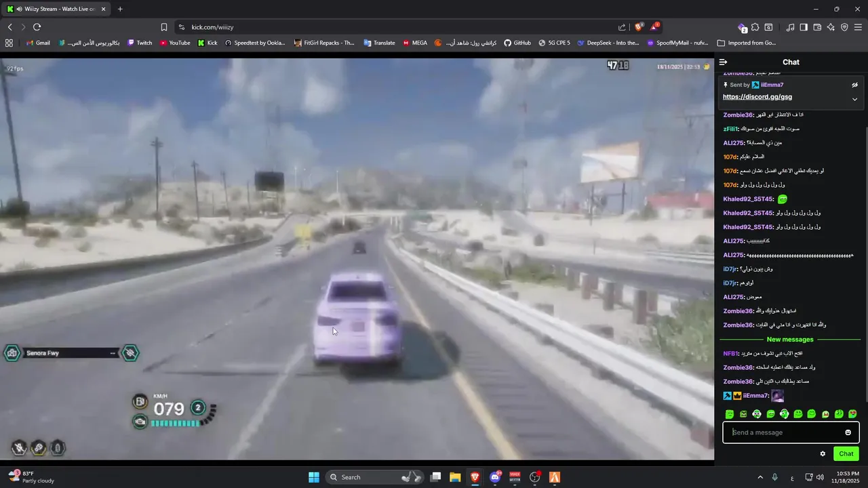Open the discord.gg/gsg pinned link
Image resolution: width=868 pixels, height=488 pixels.
click(x=757, y=97)
